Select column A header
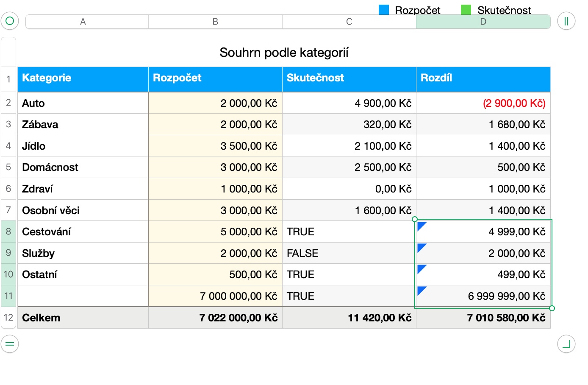The height and width of the screenshot is (385, 588). (83, 22)
